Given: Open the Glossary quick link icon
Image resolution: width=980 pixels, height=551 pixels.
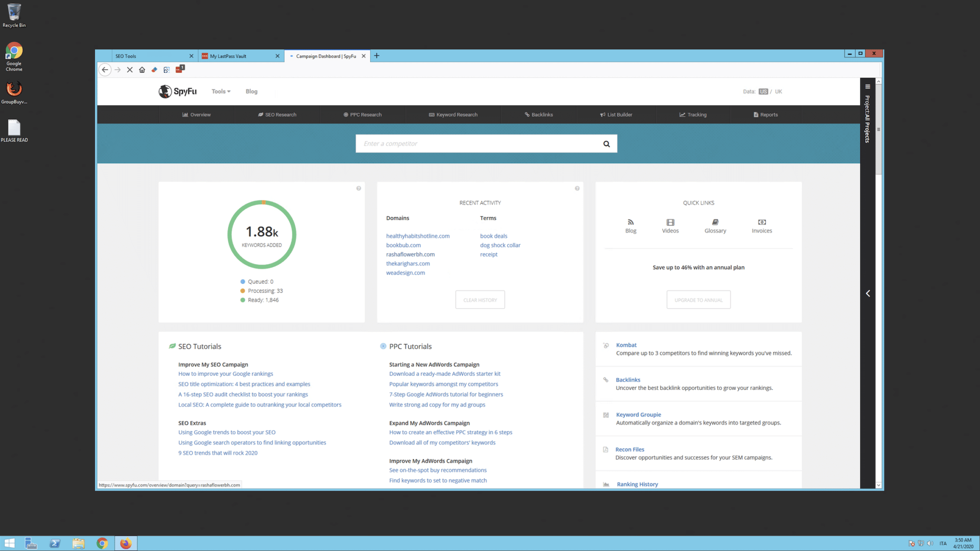Looking at the screenshot, I should click(x=715, y=222).
